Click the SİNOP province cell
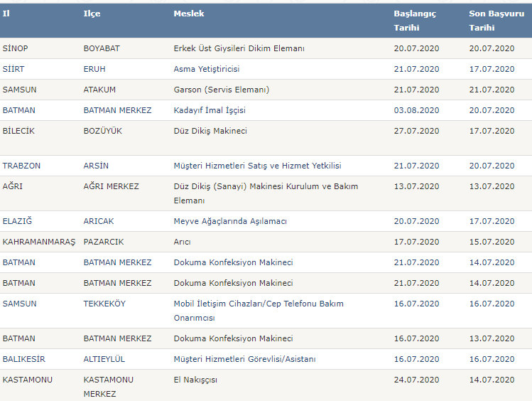Image resolution: width=532 pixels, height=401 pixels. coord(16,48)
